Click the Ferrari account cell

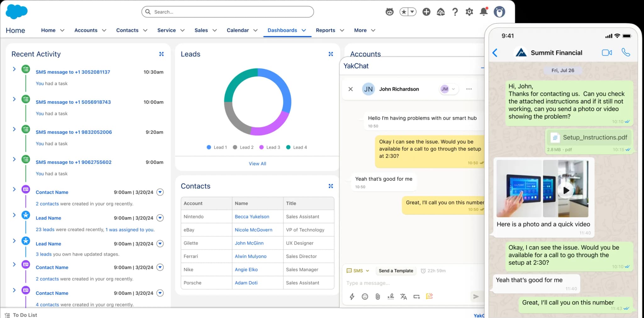tap(206, 256)
